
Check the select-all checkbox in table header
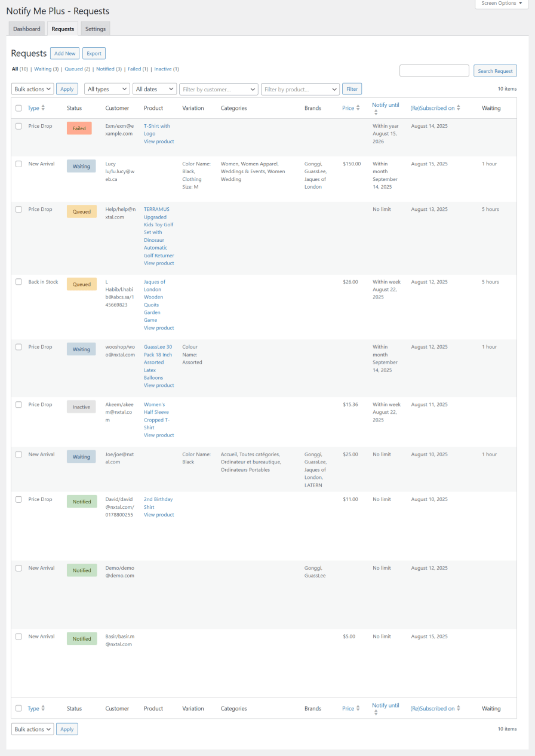[19, 108]
